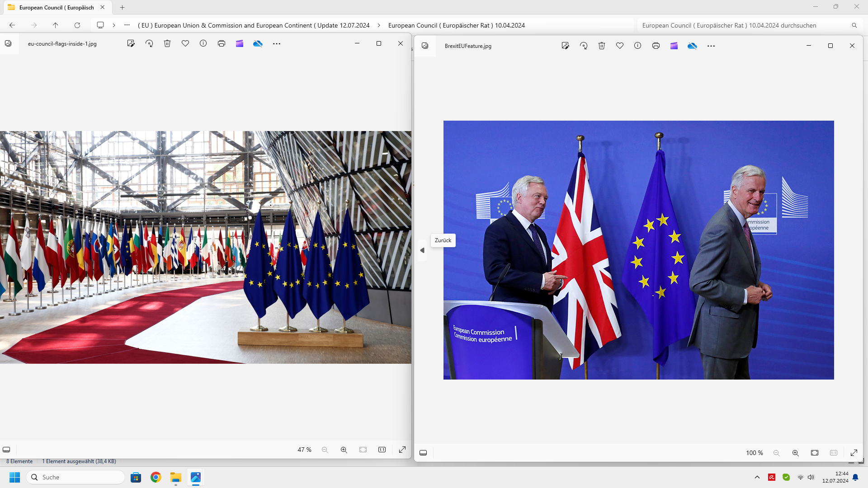Open more options in right photo window
868x488 pixels.
(711, 46)
